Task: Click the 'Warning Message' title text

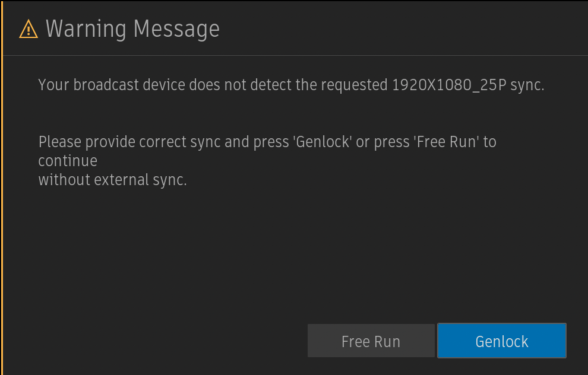Action: point(132,28)
